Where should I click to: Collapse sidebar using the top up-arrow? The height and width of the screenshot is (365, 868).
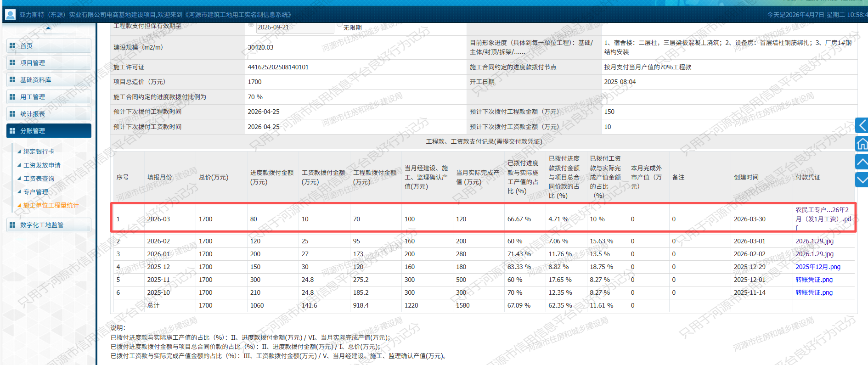[48, 28]
